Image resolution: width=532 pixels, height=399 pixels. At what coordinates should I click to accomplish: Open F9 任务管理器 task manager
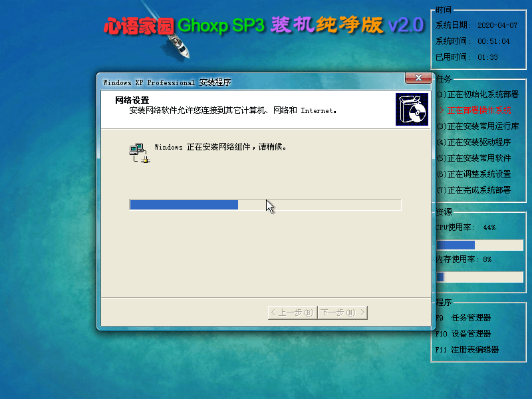pos(463,318)
